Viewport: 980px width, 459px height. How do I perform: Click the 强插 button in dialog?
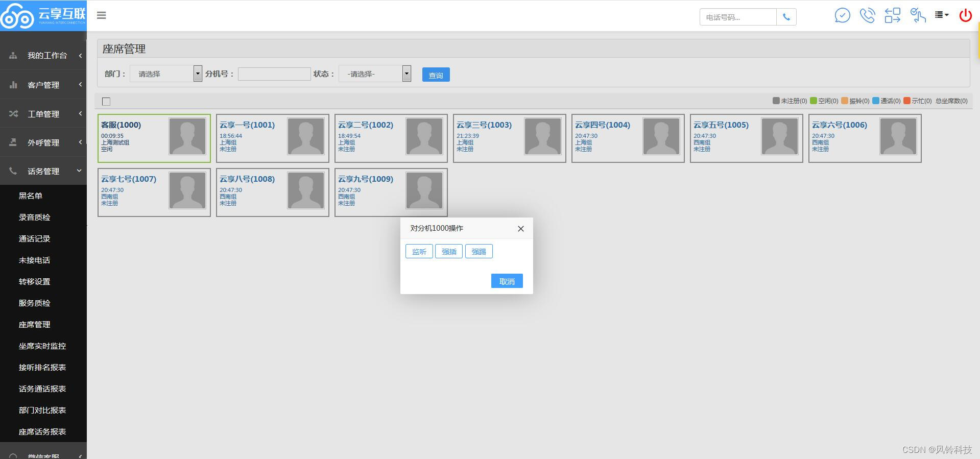[x=449, y=251]
